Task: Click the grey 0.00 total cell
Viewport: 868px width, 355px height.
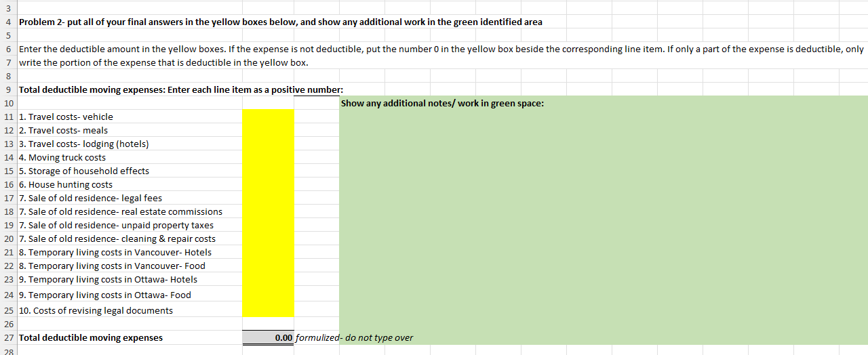Action: pos(268,337)
